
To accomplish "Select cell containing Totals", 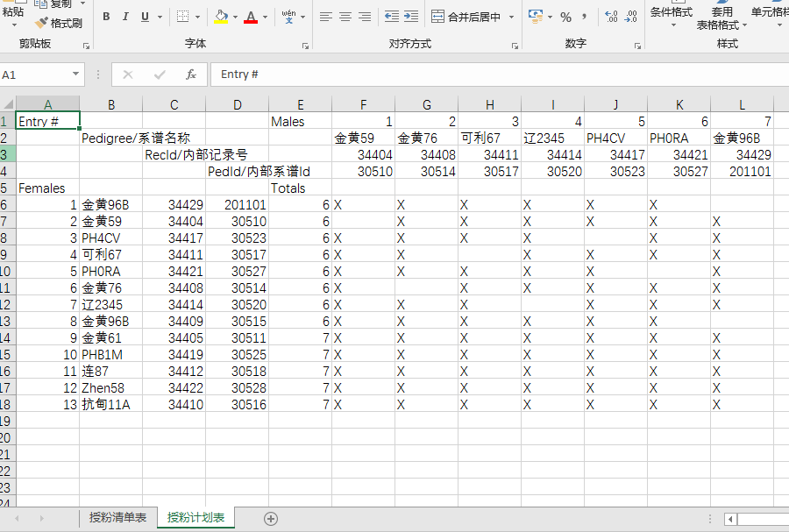I will pos(301,188).
